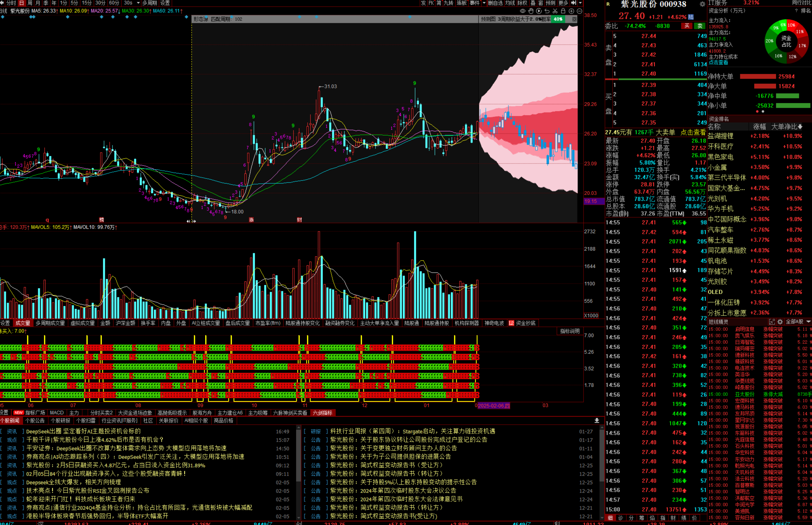Expand the 全部A股 dropdown
The height and width of the screenshot is (525, 812).
[808, 322]
